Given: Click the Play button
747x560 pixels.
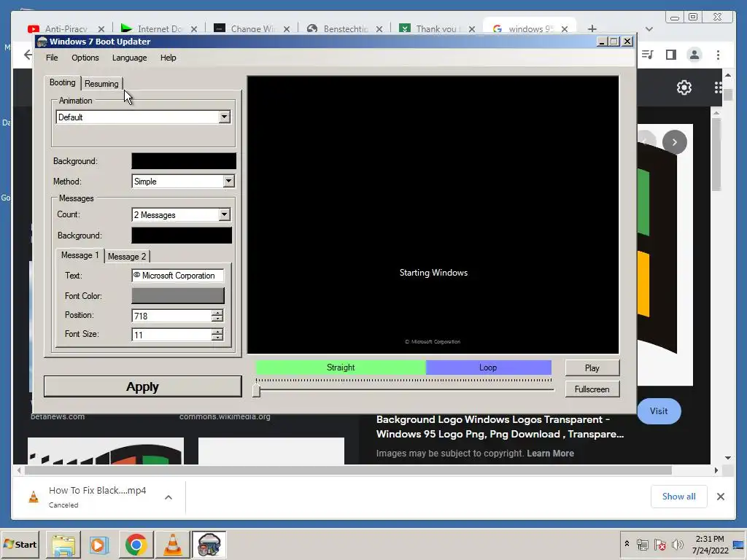Looking at the screenshot, I should point(592,367).
